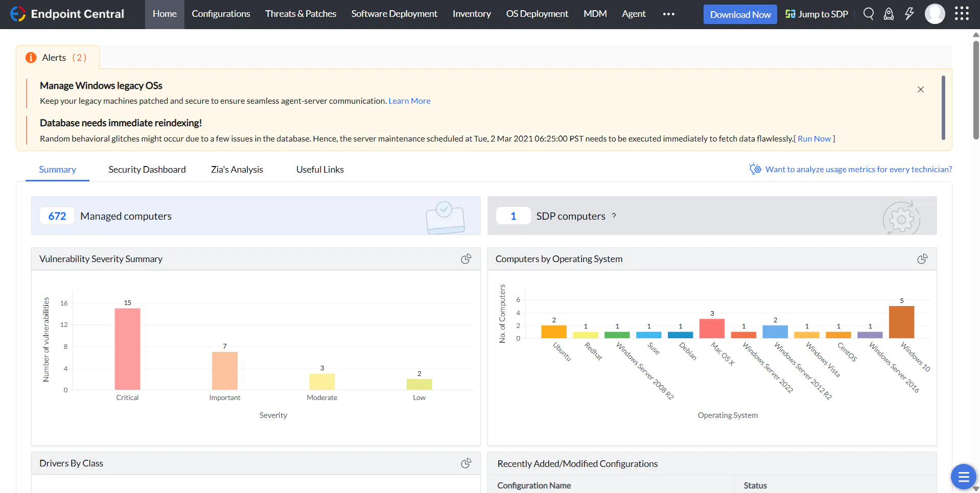Screen dimensions: 980x493
Task: Open Software Deployment menu
Action: [x=394, y=14]
